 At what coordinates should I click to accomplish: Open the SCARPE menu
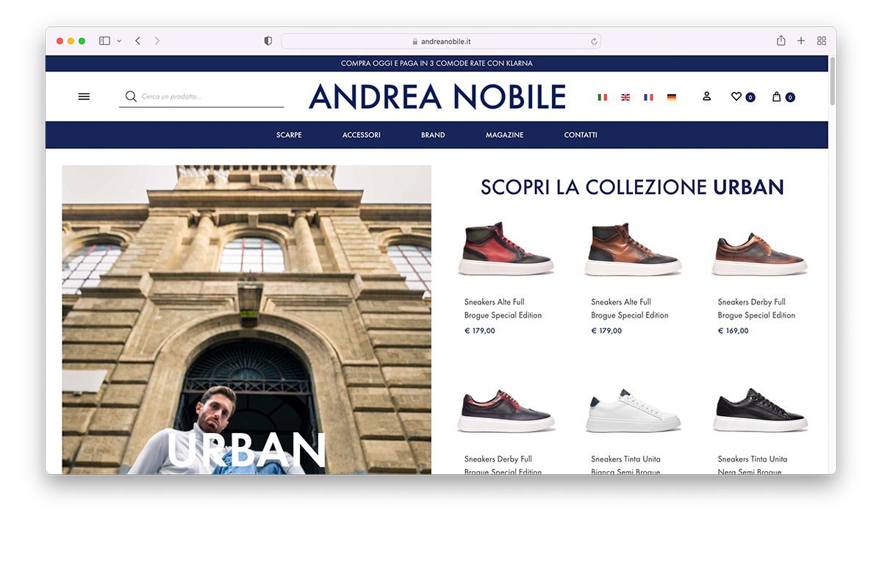(289, 135)
